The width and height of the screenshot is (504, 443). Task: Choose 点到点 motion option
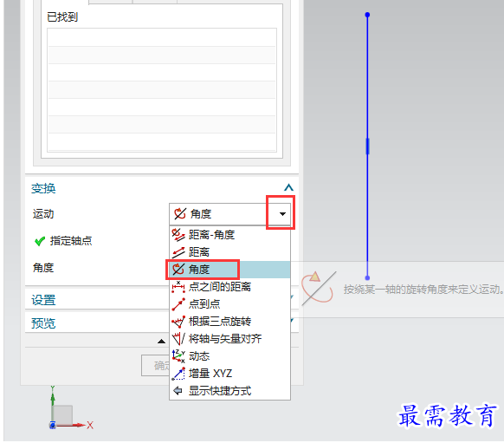pyautogui.click(x=229, y=304)
